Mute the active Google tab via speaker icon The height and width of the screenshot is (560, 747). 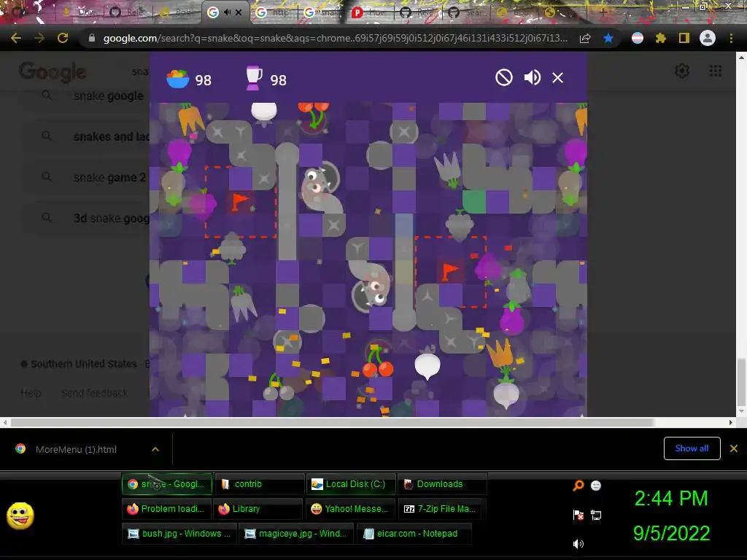click(227, 12)
